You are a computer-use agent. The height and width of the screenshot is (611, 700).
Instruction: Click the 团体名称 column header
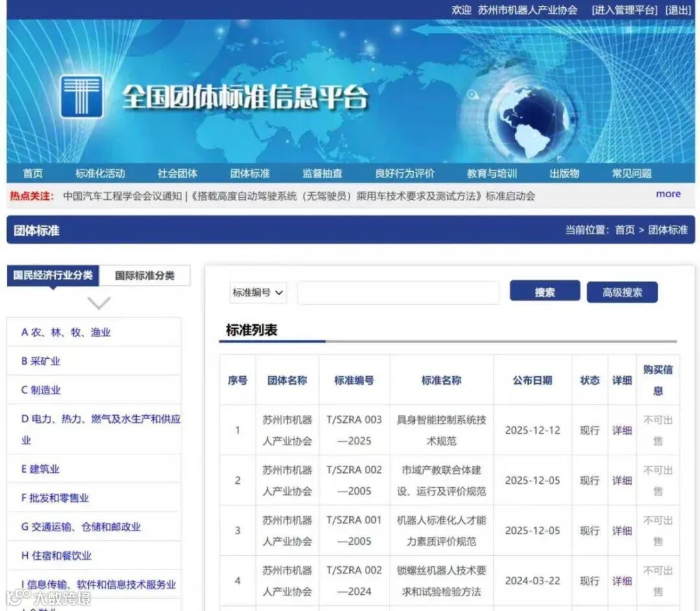tap(287, 380)
